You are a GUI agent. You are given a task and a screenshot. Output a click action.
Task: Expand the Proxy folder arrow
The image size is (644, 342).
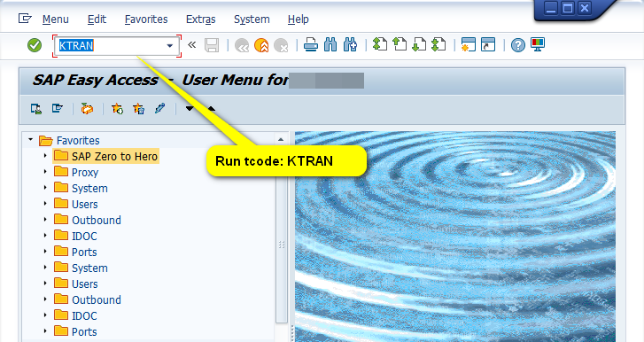point(45,172)
